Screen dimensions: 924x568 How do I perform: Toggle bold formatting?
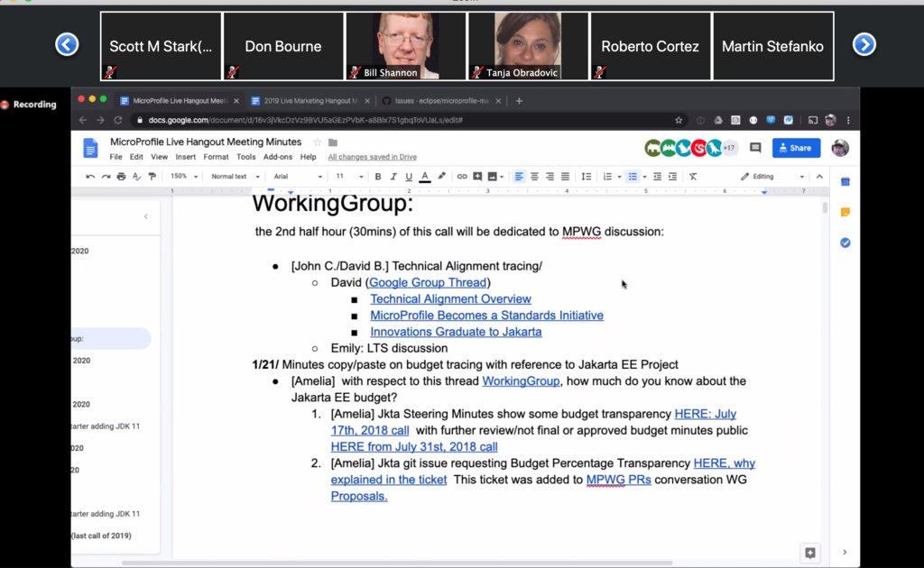tap(378, 177)
